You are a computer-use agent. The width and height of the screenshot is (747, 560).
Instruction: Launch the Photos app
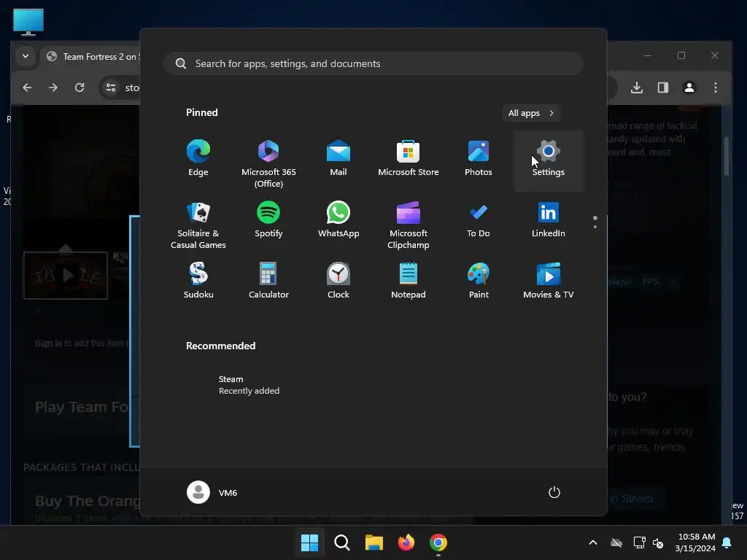click(x=479, y=158)
